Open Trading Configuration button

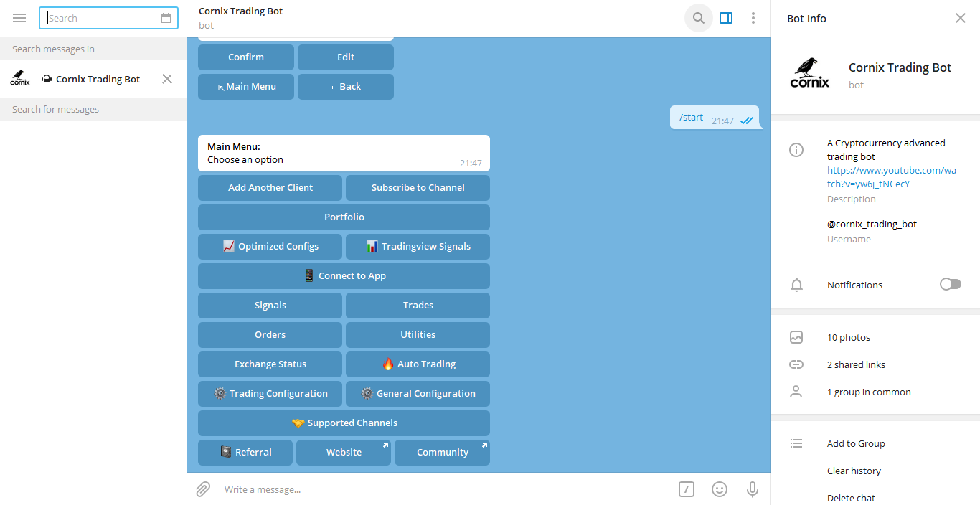(x=270, y=393)
